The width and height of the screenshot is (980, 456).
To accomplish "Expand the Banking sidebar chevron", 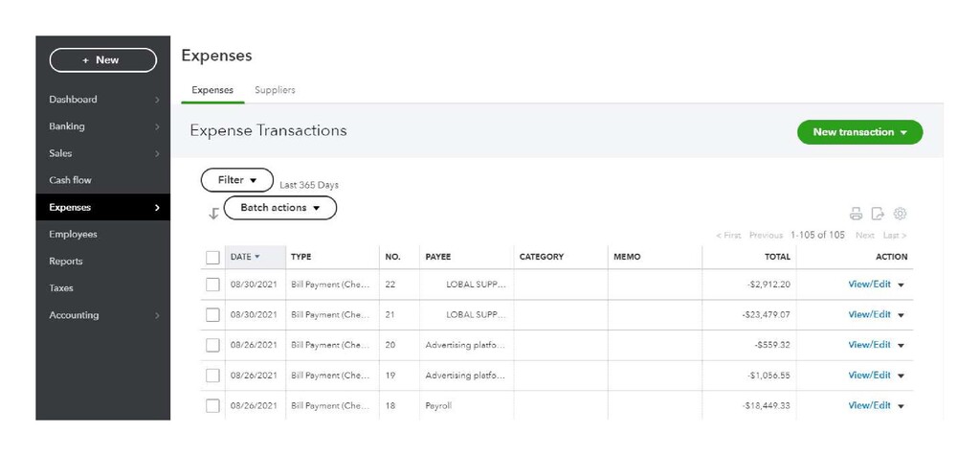I will point(157,126).
